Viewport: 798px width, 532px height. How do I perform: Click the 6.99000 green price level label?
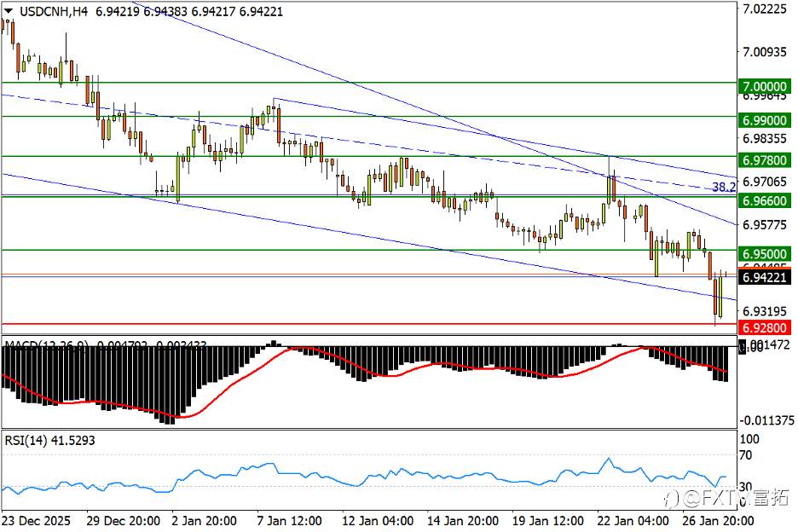point(765,120)
